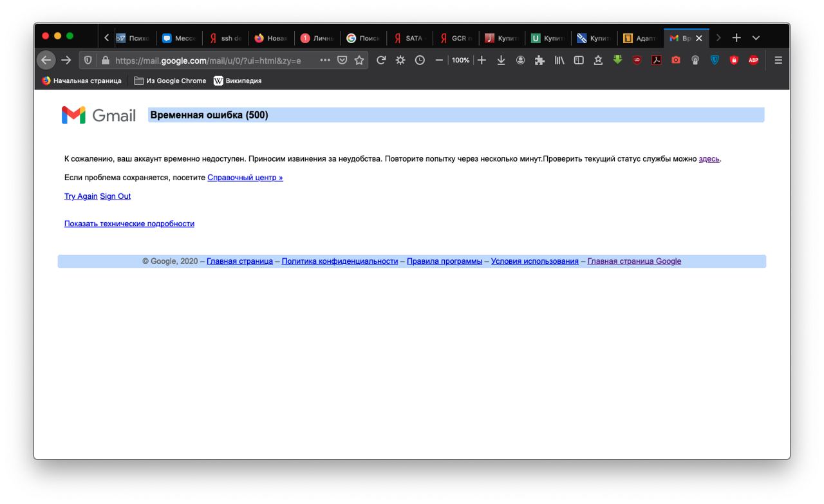Switch to the Новая Firefox tab

click(272, 38)
